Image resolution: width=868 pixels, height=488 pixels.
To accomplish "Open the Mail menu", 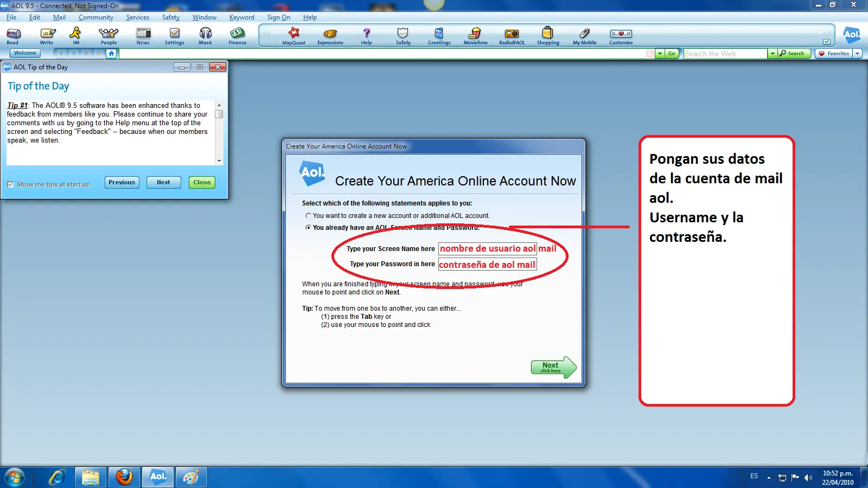I will coord(59,17).
